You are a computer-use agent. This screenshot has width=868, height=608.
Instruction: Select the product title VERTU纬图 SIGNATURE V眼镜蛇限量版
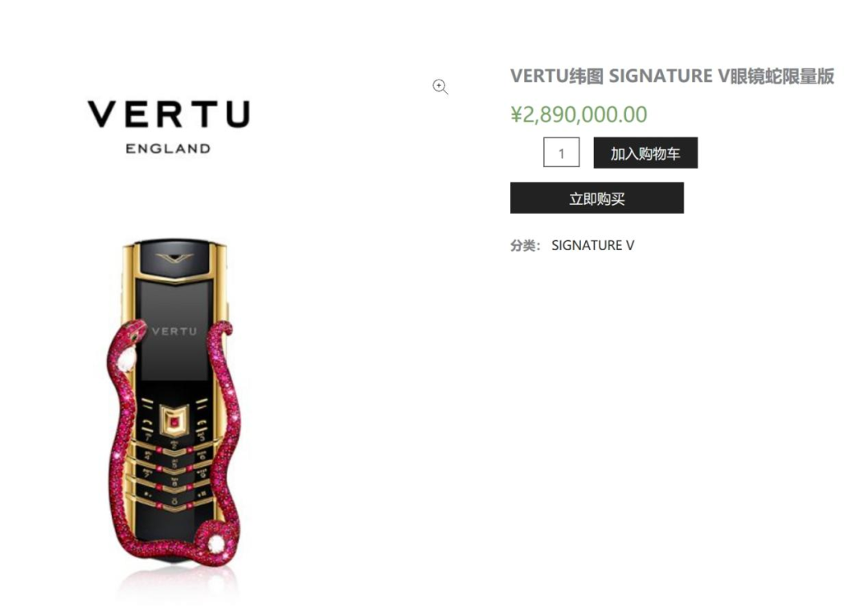point(672,75)
